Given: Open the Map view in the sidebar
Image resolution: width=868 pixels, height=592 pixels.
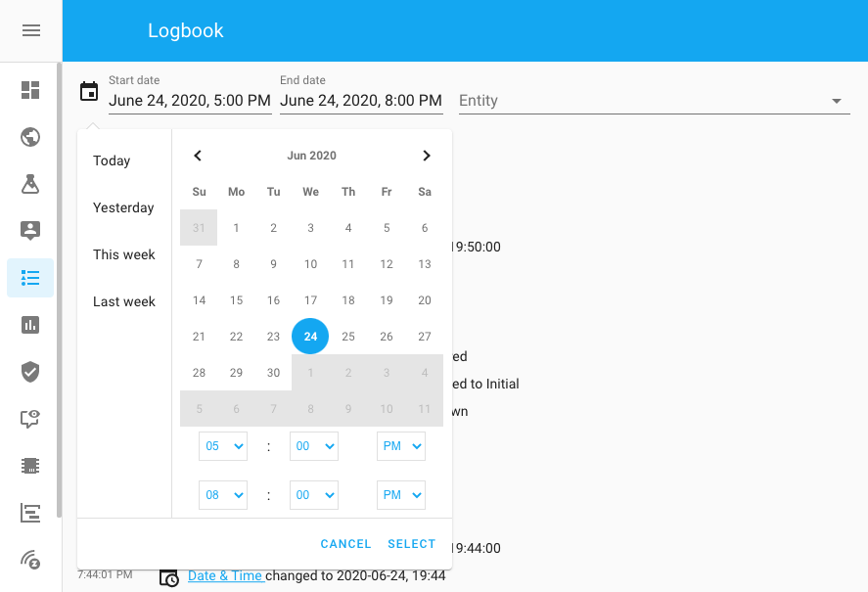Looking at the screenshot, I should tap(30, 137).
